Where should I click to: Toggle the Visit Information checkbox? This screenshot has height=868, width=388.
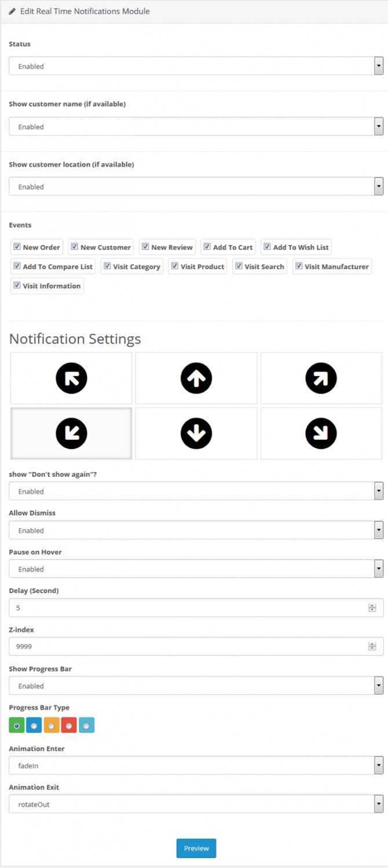tap(17, 285)
